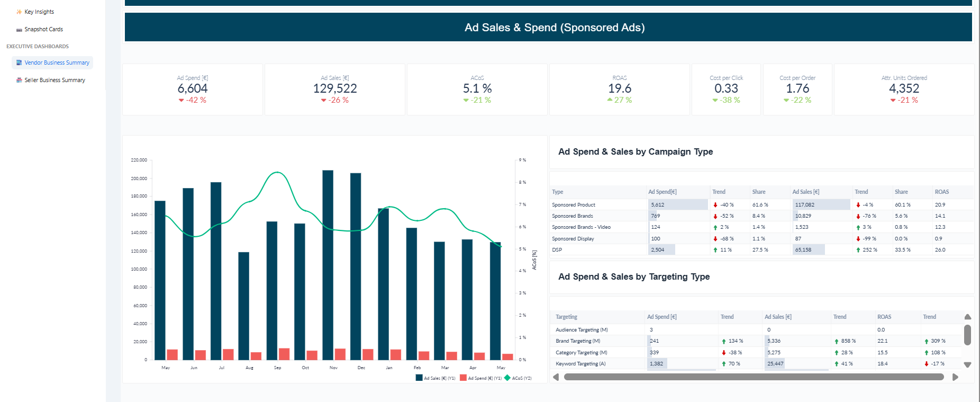Click the Vendor Business Summary icon
The image size is (980, 402).
[x=19, y=62]
